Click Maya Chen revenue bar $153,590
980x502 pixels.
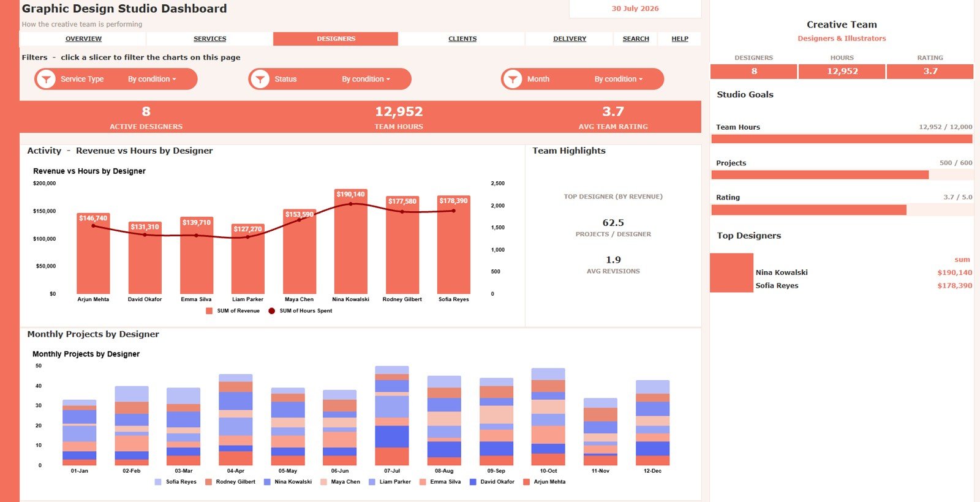(300, 252)
